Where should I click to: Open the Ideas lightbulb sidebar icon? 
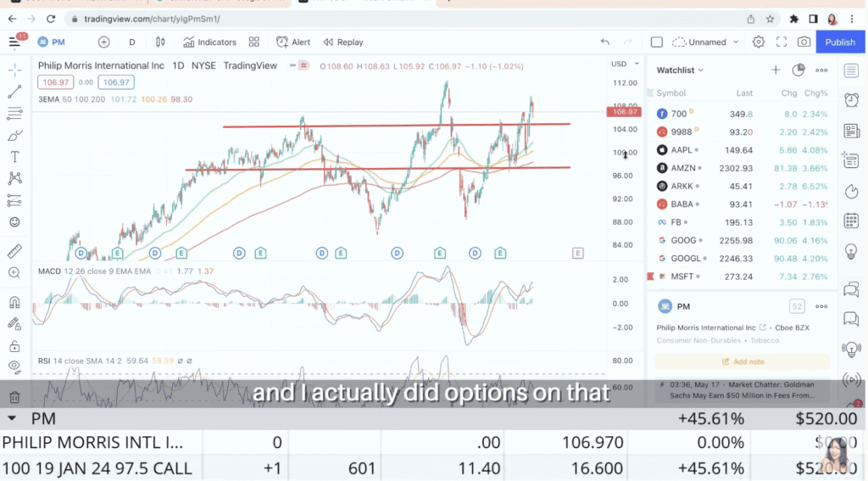[x=851, y=251]
